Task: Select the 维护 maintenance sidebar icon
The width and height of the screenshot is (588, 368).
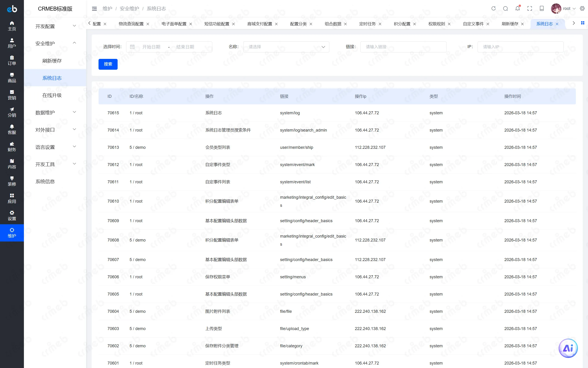Action: 12,233
